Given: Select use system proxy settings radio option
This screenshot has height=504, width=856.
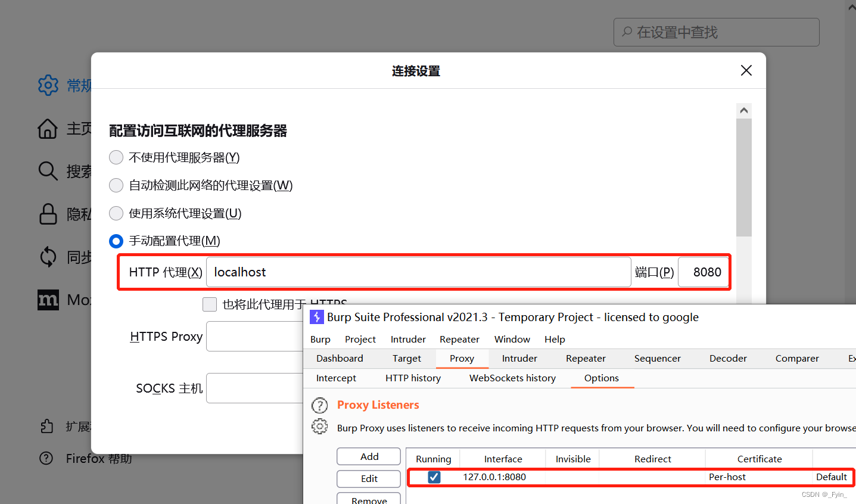Looking at the screenshot, I should (x=116, y=213).
